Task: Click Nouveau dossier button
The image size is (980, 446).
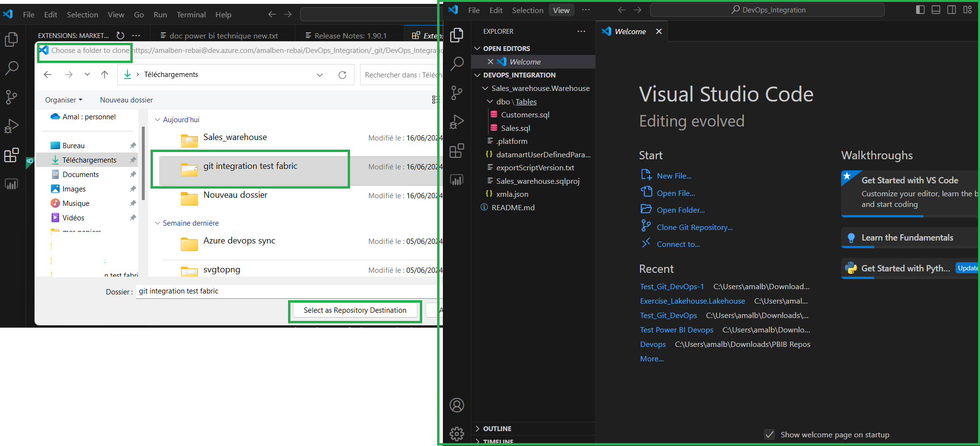Action: tap(126, 100)
